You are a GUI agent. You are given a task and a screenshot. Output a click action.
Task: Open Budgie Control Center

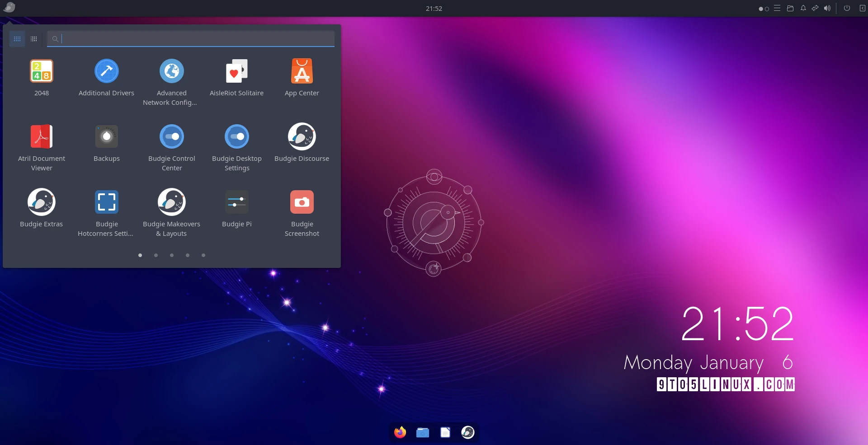coord(172,137)
